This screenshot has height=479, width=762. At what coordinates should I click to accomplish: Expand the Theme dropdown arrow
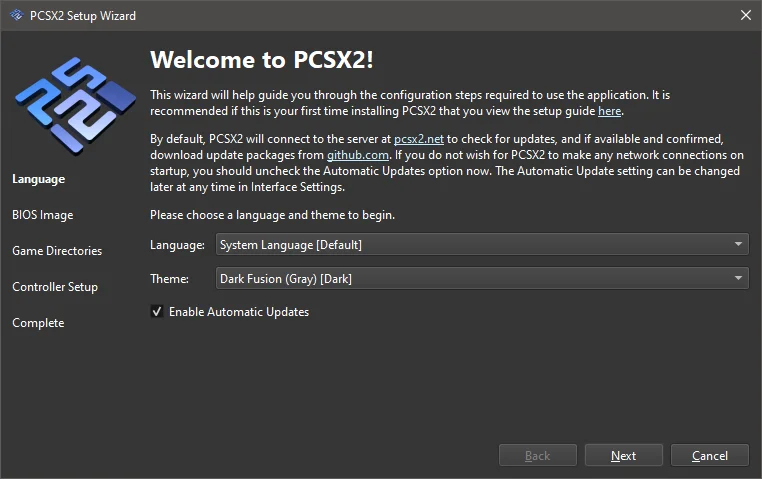[738, 278]
